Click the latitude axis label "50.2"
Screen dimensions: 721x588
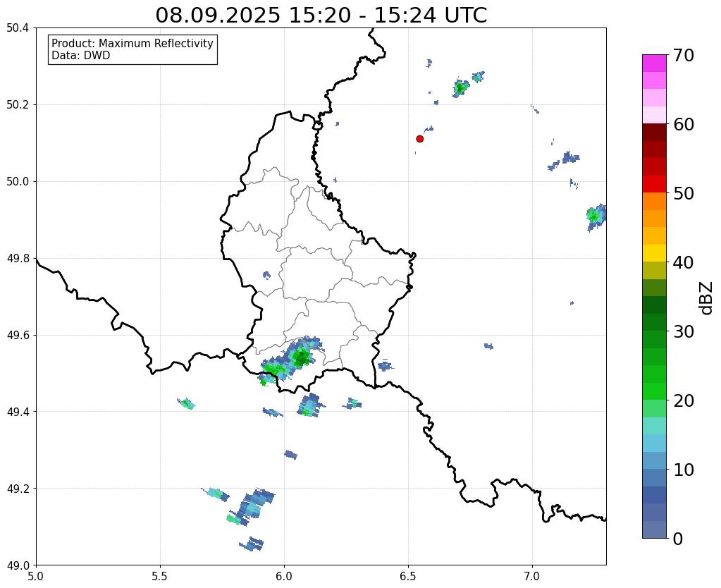click(x=18, y=105)
